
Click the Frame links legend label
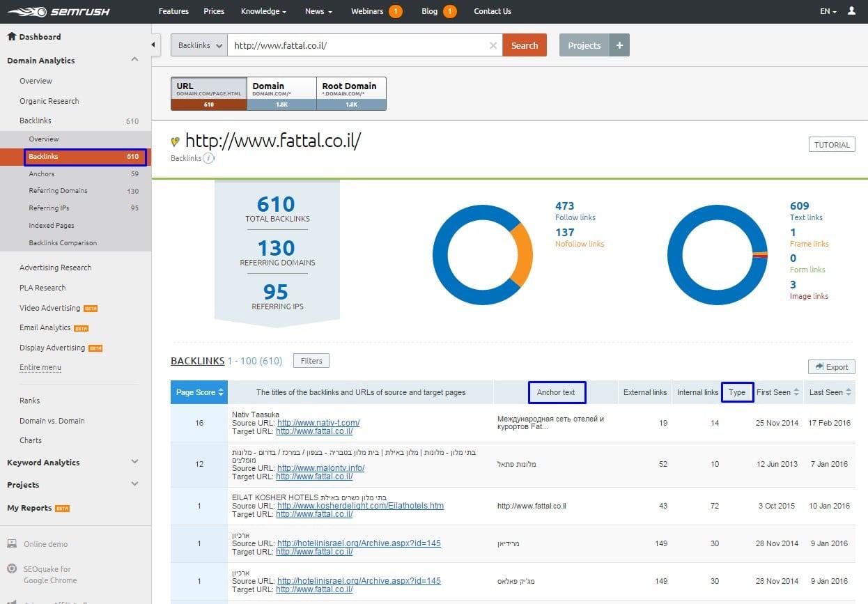pyautogui.click(x=809, y=244)
